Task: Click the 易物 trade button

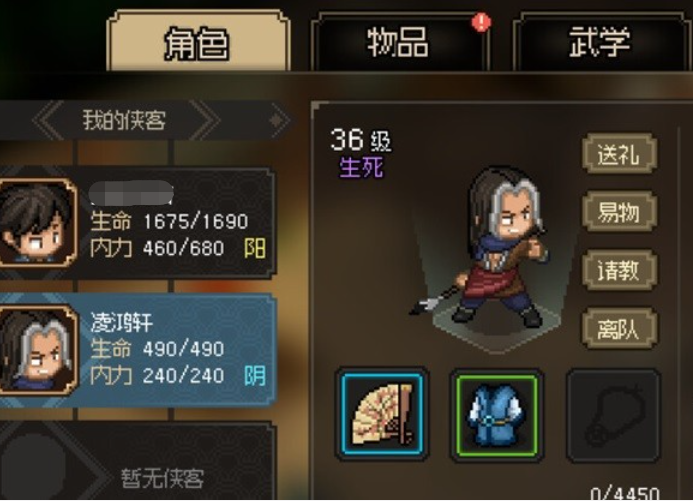Action: coord(619,211)
